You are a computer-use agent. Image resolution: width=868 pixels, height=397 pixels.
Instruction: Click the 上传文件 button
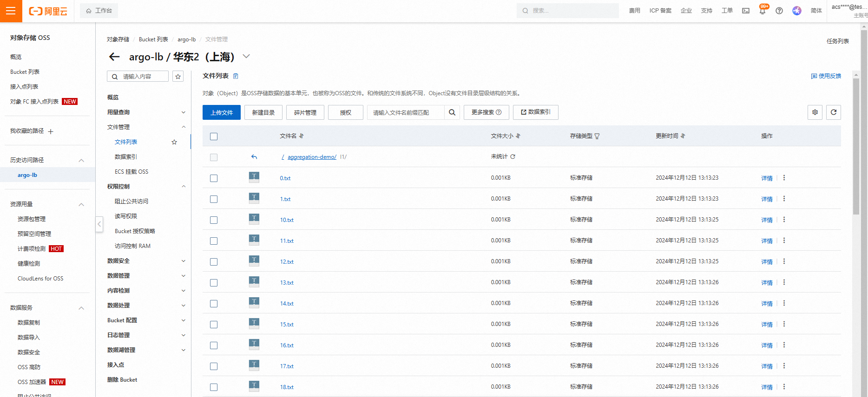pos(222,112)
